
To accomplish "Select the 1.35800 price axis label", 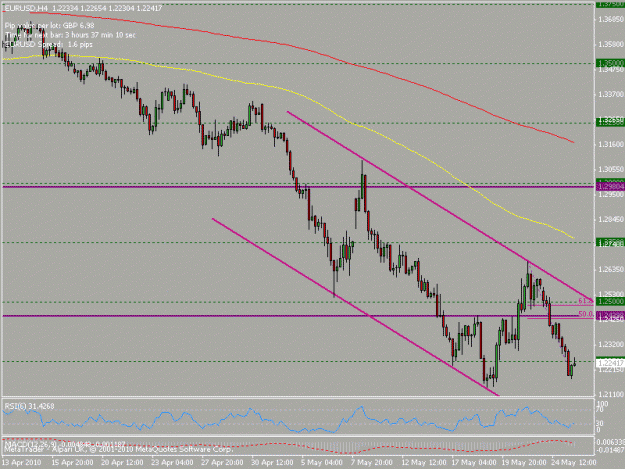I will (x=611, y=44).
